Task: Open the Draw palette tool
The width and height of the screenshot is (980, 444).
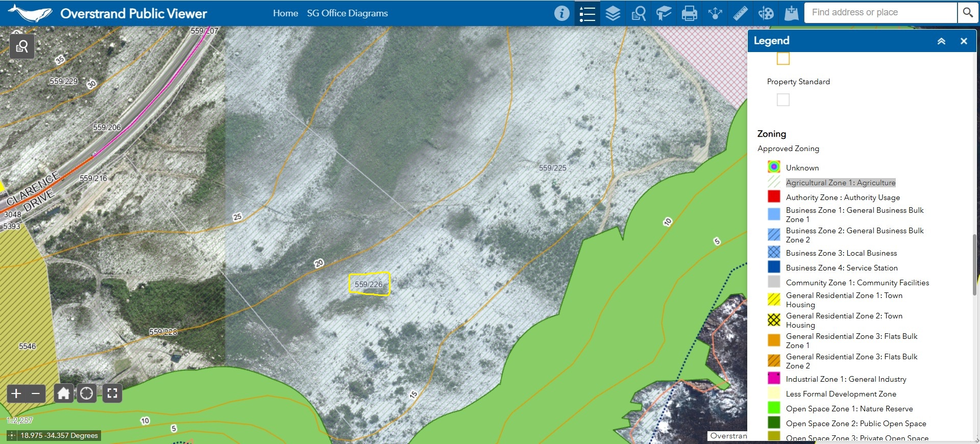Action: [766, 13]
